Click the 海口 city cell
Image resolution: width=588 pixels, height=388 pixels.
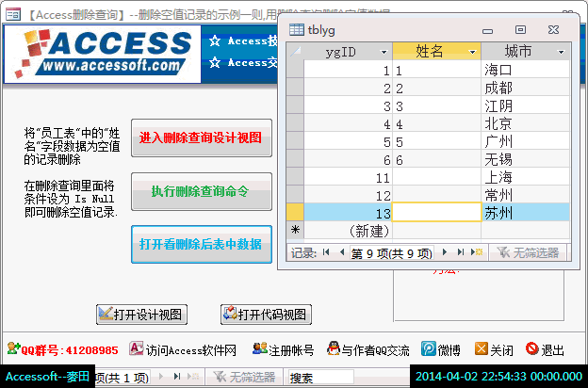tap(525, 70)
